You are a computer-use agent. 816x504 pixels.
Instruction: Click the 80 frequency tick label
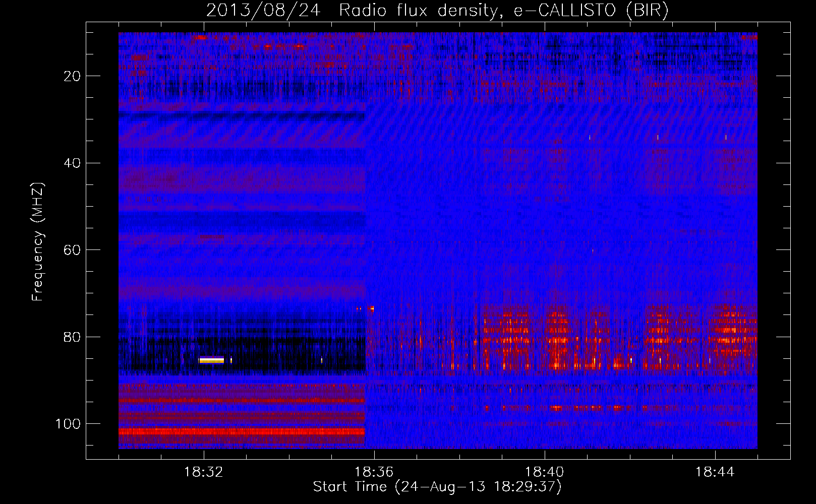coord(72,337)
